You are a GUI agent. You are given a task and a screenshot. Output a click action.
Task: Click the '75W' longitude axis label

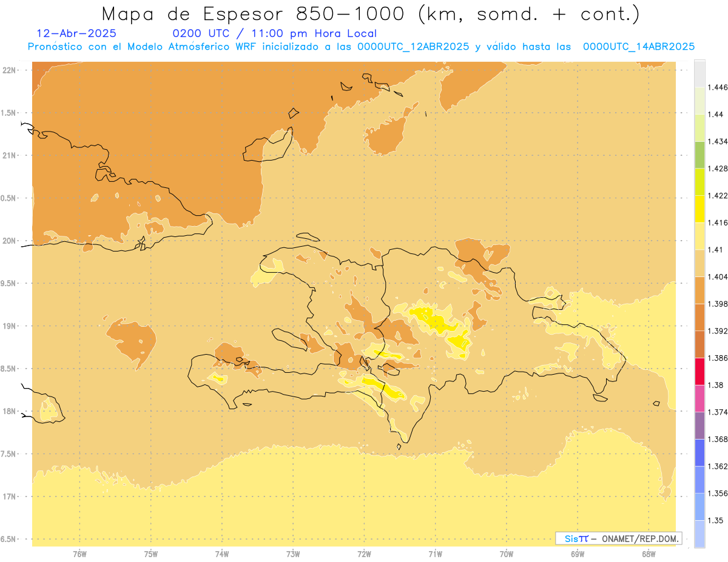(x=150, y=554)
